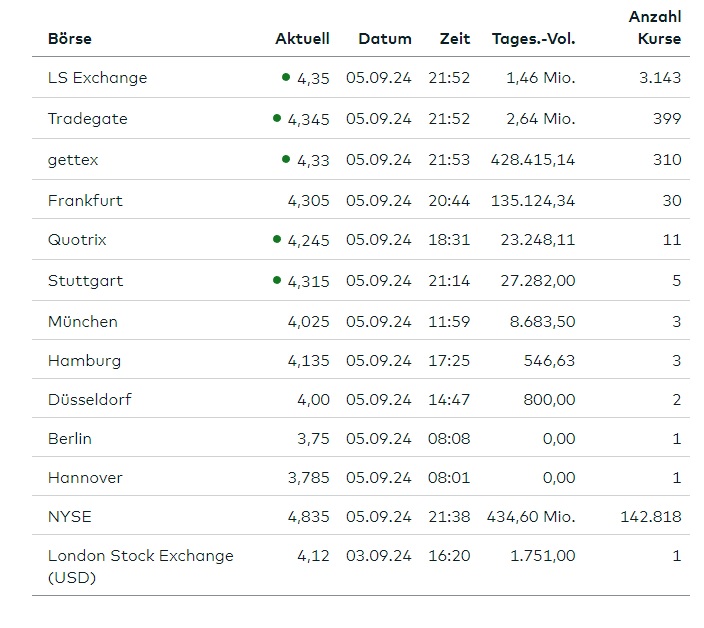This screenshot has height=628, width=704.
Task: Open the Hamburg exchange entry
Action: [84, 360]
